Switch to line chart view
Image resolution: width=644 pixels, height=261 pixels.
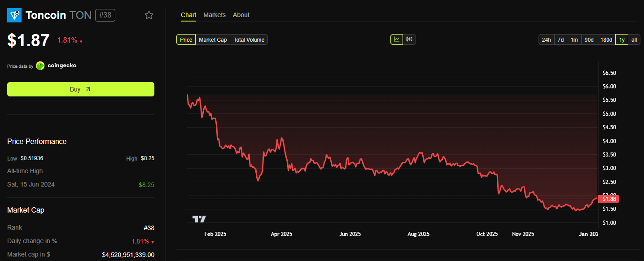(397, 39)
